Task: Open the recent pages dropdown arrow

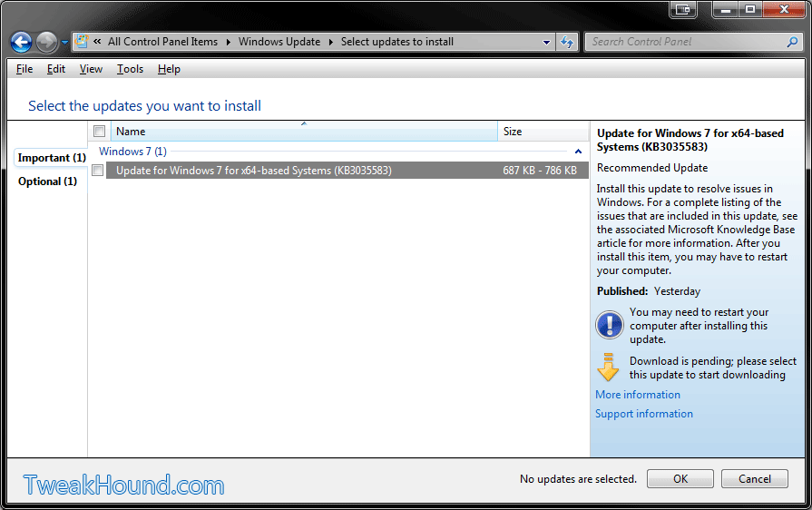Action: coord(64,43)
